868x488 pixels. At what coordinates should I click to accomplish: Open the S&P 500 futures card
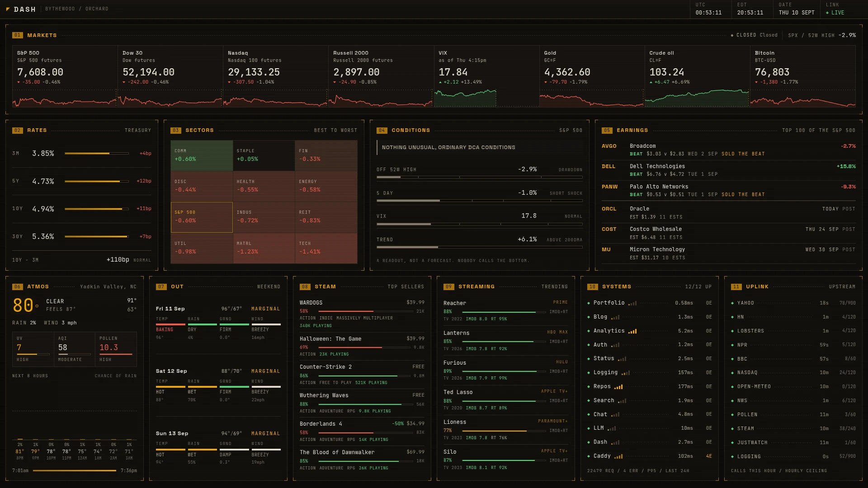(x=65, y=76)
